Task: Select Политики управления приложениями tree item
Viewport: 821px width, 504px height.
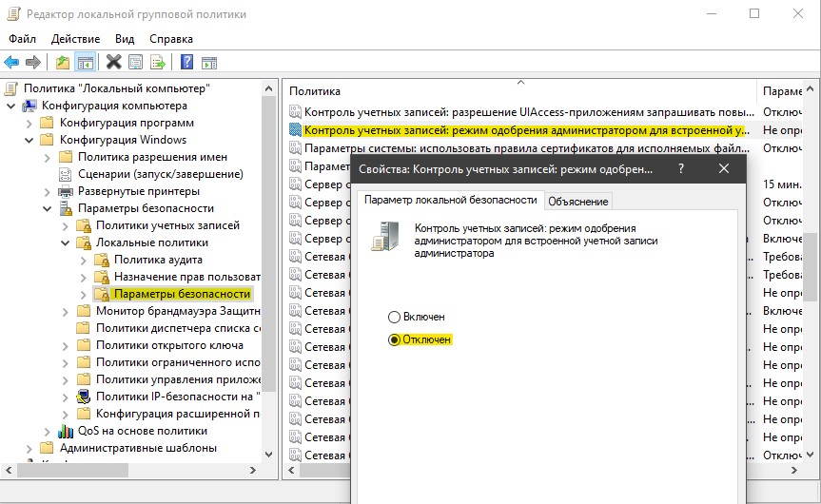Action: pyautogui.click(x=178, y=379)
